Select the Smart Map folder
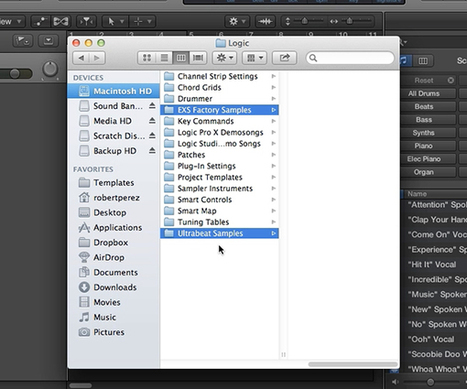467x389 pixels. coord(219,211)
